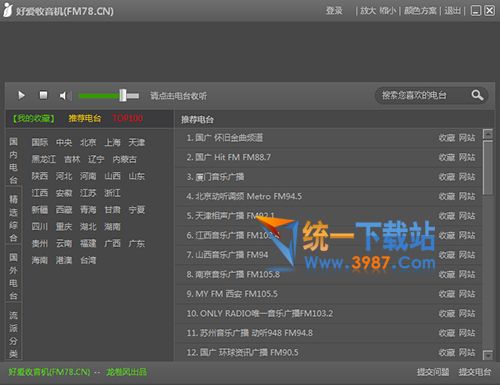Click 放大 to enlarge window
Screen dimensions: 500x385
368,11
